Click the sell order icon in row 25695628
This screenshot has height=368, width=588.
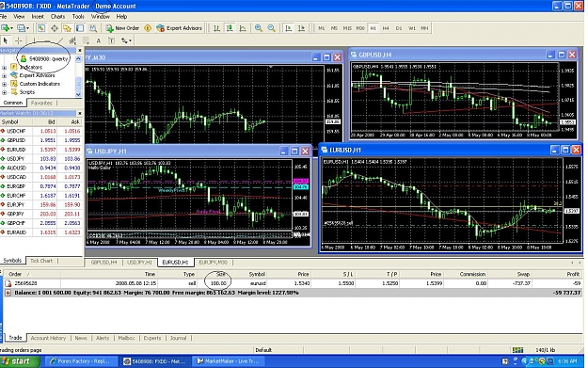(x=8, y=283)
